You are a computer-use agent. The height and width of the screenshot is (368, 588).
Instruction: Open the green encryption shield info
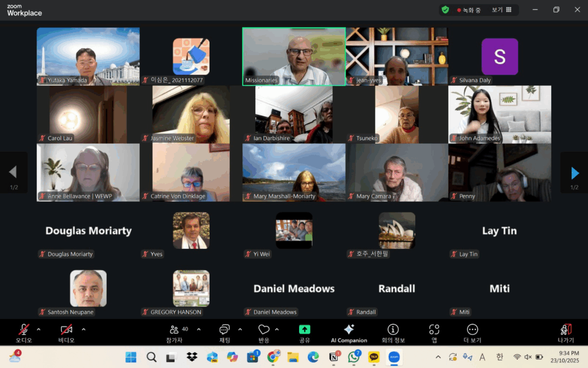coord(445,10)
